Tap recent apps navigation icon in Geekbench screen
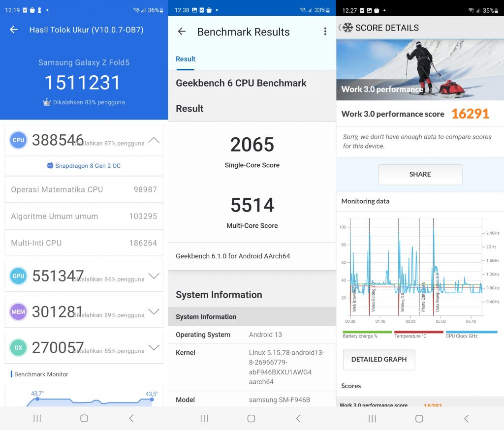This screenshot has height=430, width=504. (x=204, y=418)
